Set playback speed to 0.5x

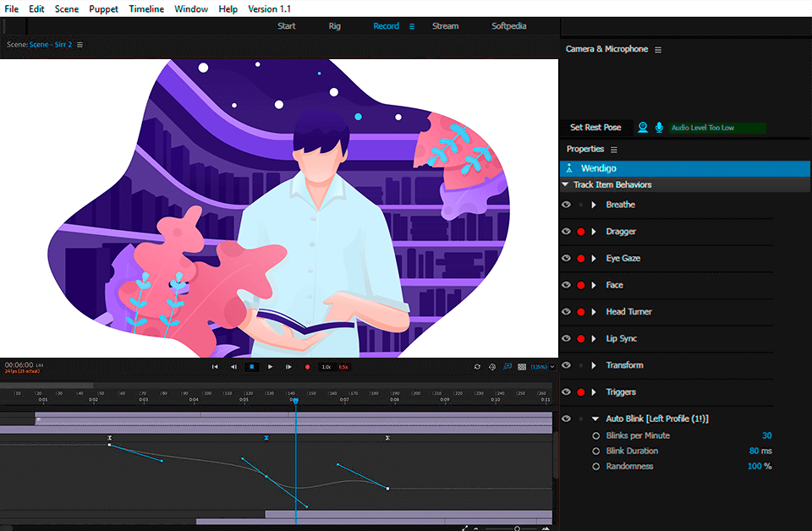point(343,367)
